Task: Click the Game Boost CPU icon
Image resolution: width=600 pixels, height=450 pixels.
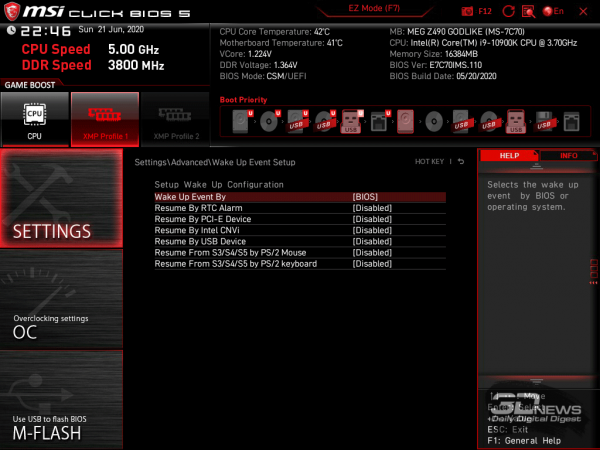Action: point(34,119)
